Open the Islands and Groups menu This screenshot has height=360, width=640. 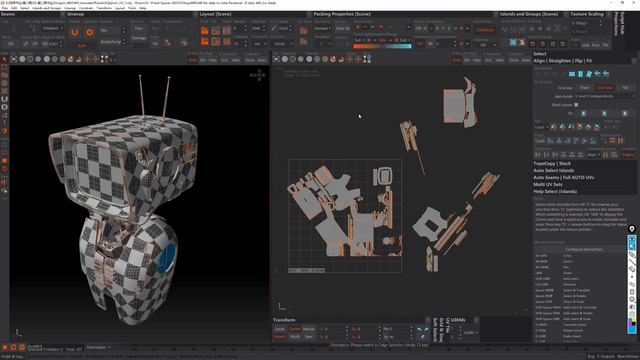click(x=47, y=8)
